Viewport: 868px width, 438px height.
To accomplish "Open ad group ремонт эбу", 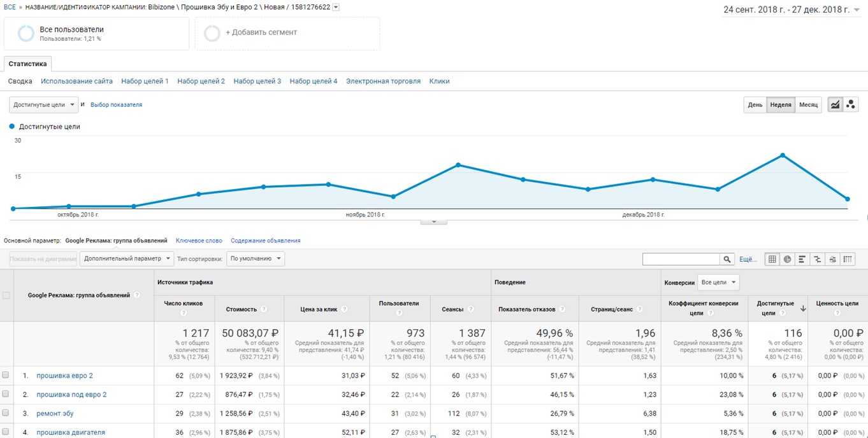I will [55, 414].
